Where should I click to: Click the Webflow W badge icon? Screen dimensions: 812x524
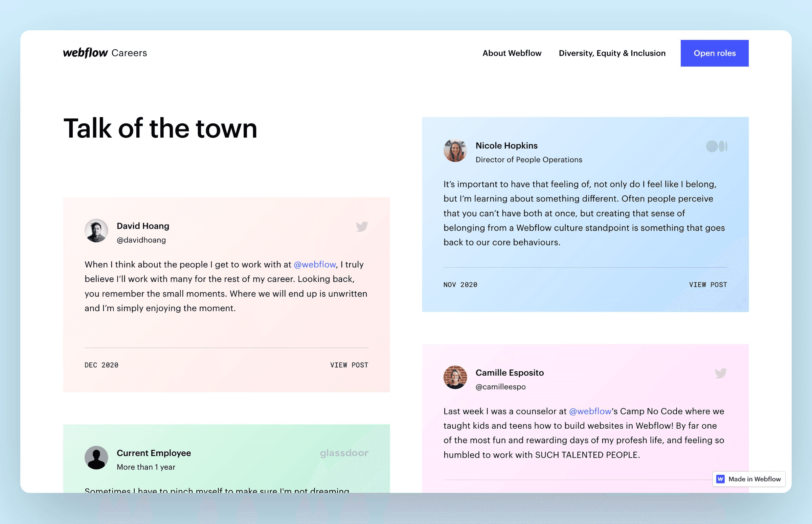pos(720,479)
